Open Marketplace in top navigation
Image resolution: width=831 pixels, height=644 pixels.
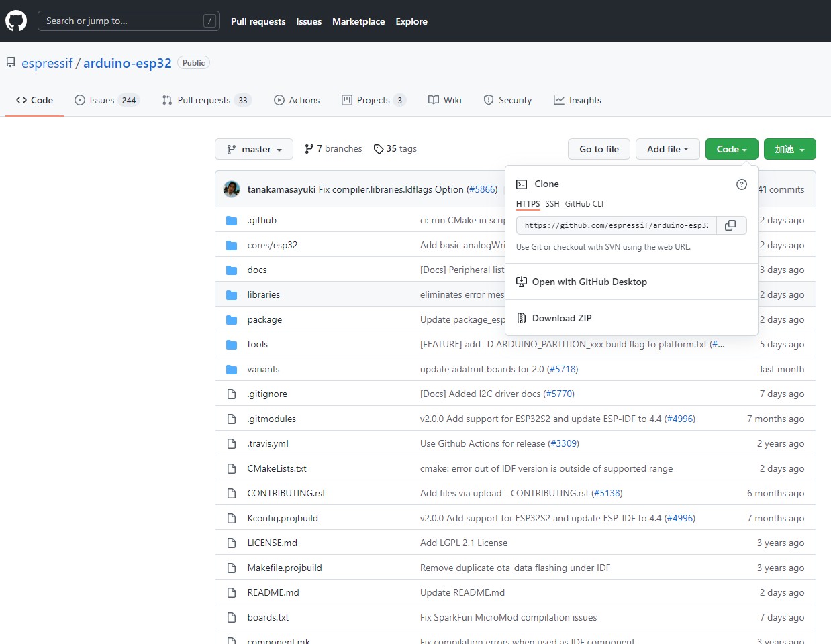[x=358, y=21]
